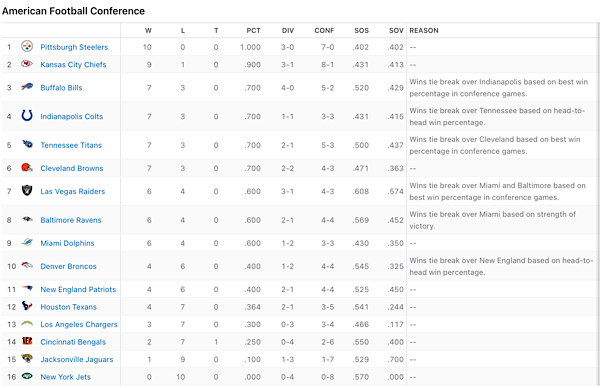Go to the Denver Broncos link
Screen dimensions: 600x388
[x=68, y=266]
